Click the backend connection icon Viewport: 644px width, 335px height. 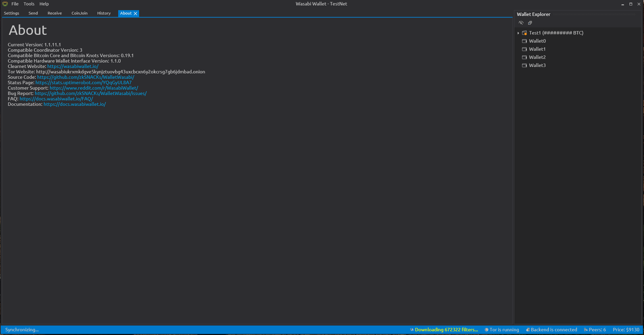tap(528, 330)
